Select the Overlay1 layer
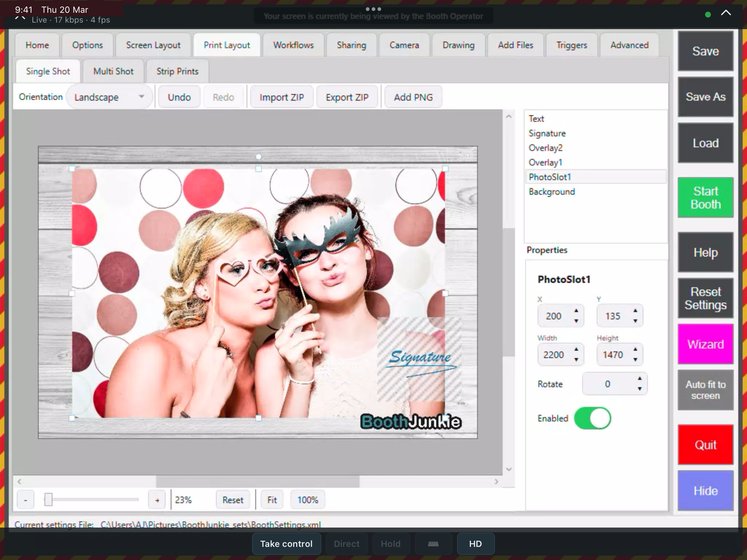The width and height of the screenshot is (747, 560). pos(596,163)
